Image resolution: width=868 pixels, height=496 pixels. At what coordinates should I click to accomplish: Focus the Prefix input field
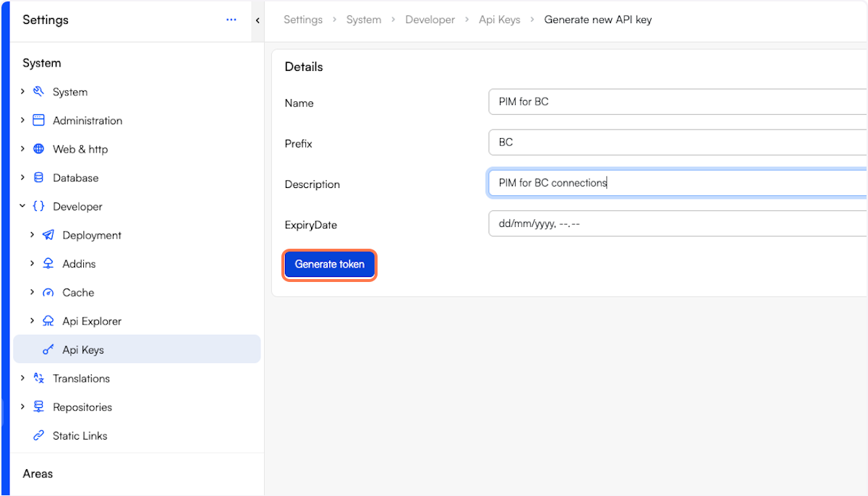(x=677, y=142)
